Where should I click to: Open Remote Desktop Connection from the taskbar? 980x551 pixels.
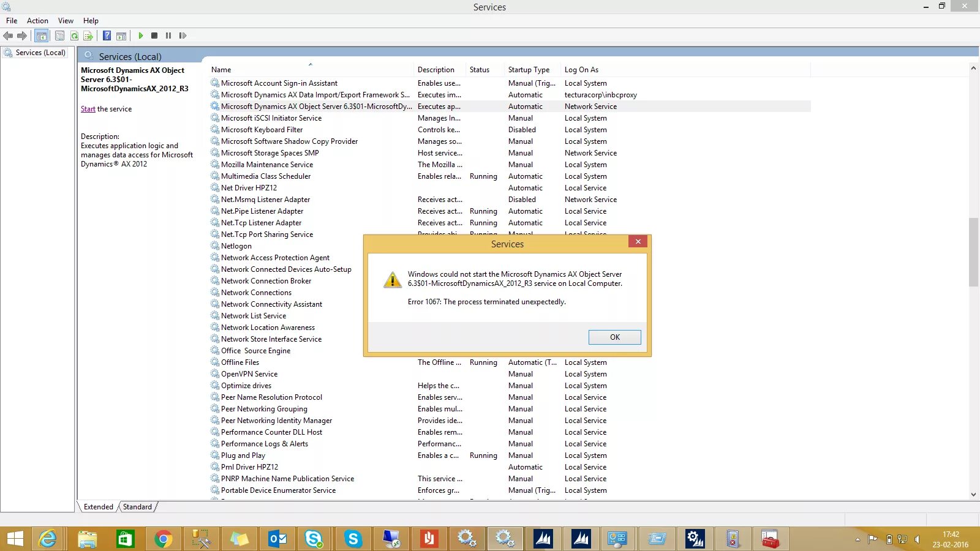coord(391,539)
